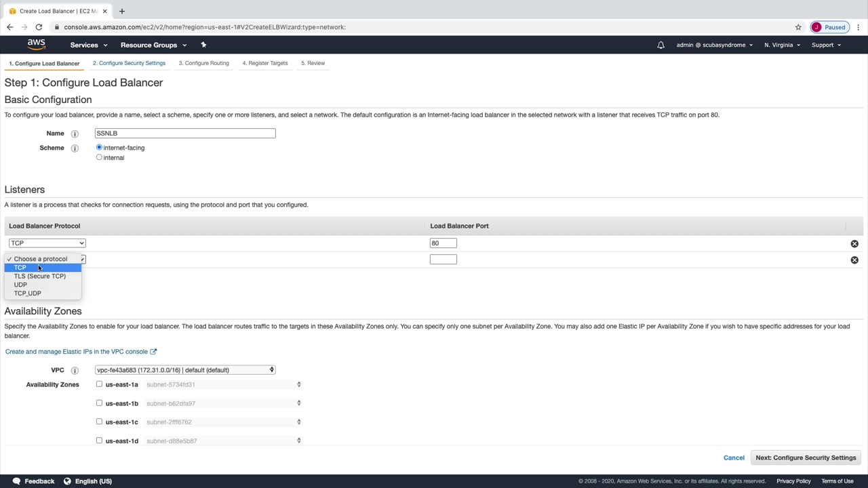The width and height of the screenshot is (868, 488).
Task: Click the browser address bar URL
Action: tap(205, 27)
